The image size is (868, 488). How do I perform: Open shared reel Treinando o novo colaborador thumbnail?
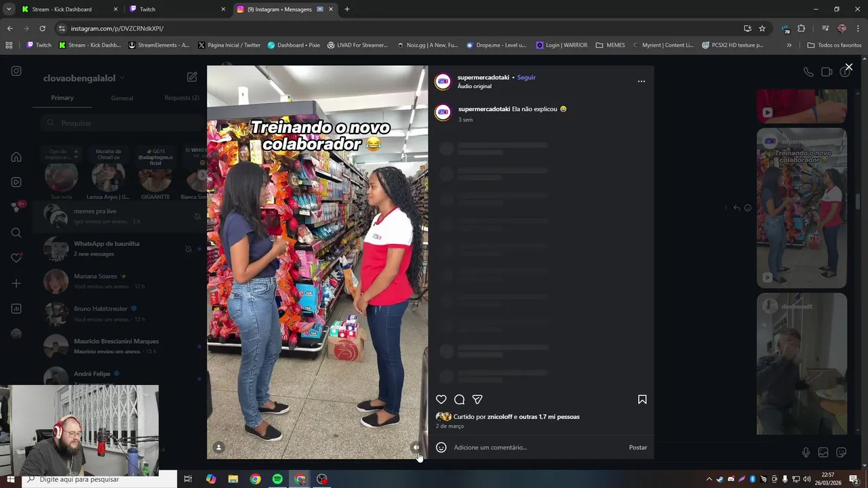[802, 208]
